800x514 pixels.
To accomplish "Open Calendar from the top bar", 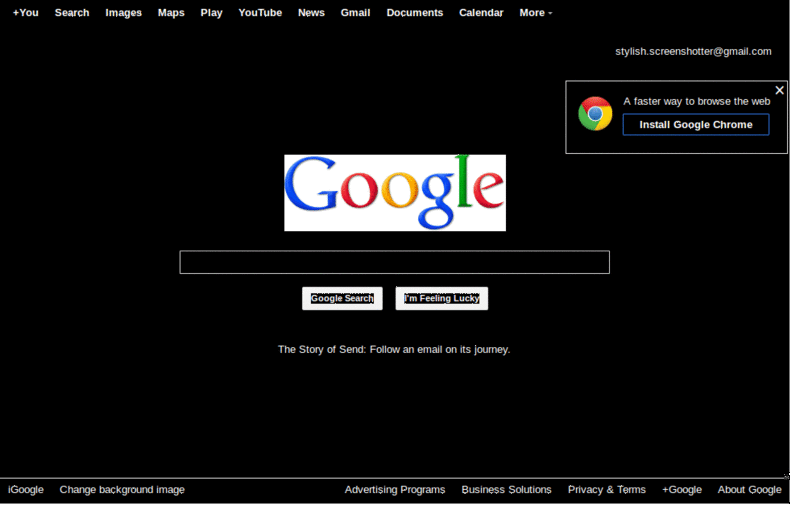I will tap(481, 13).
